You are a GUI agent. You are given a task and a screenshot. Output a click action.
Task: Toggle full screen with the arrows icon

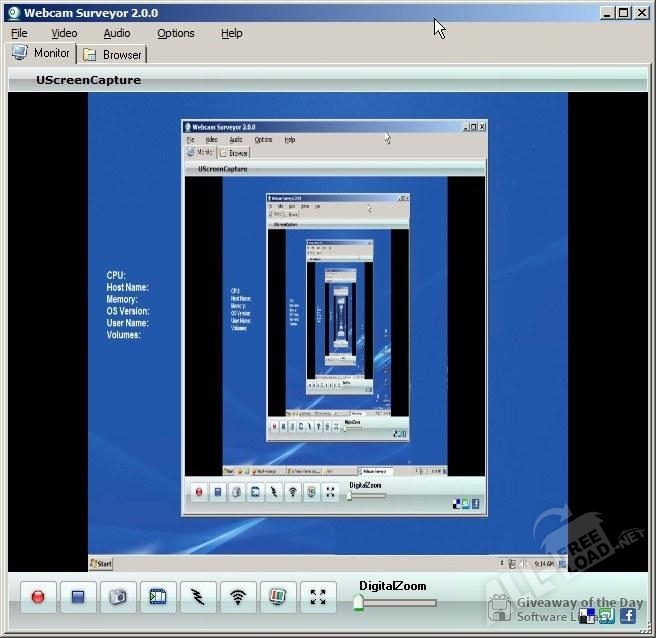318,597
